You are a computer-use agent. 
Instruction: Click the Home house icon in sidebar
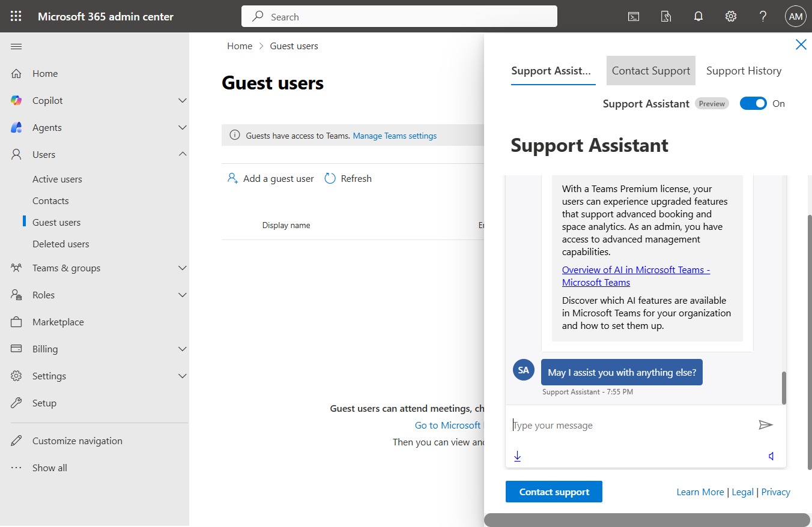point(16,73)
